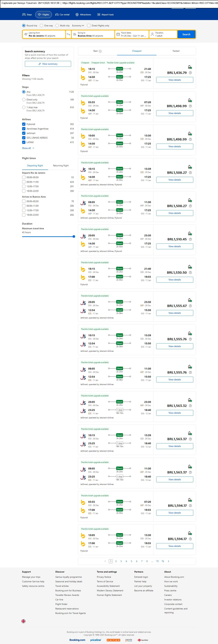Enable Direct flights only checkbox
218x644 pixels.
coord(89,26)
